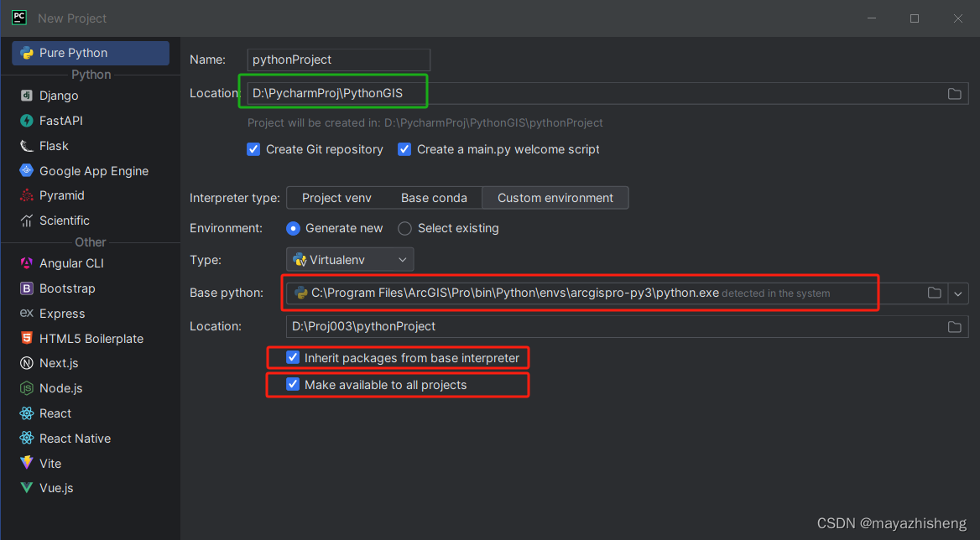
Task: Browse folder for Base python path
Action: point(935,293)
